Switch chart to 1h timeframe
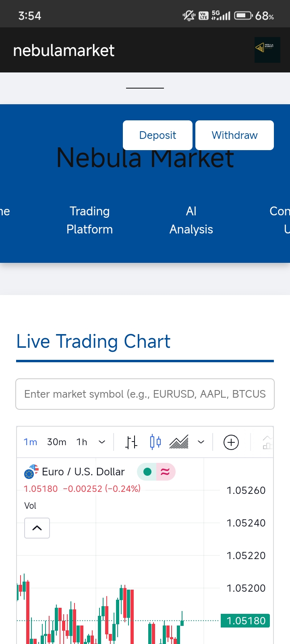This screenshot has height=644, width=290. (82, 442)
